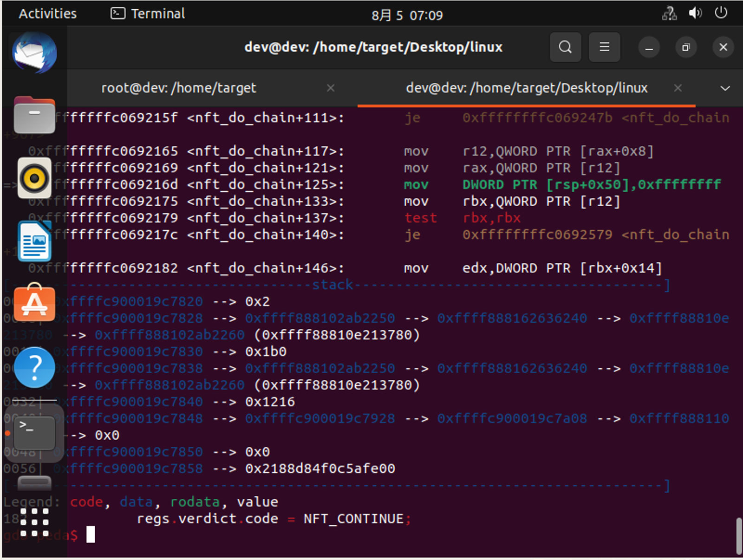Click the Terminal icon in dock
The height and width of the screenshot is (560, 743).
coord(34,432)
